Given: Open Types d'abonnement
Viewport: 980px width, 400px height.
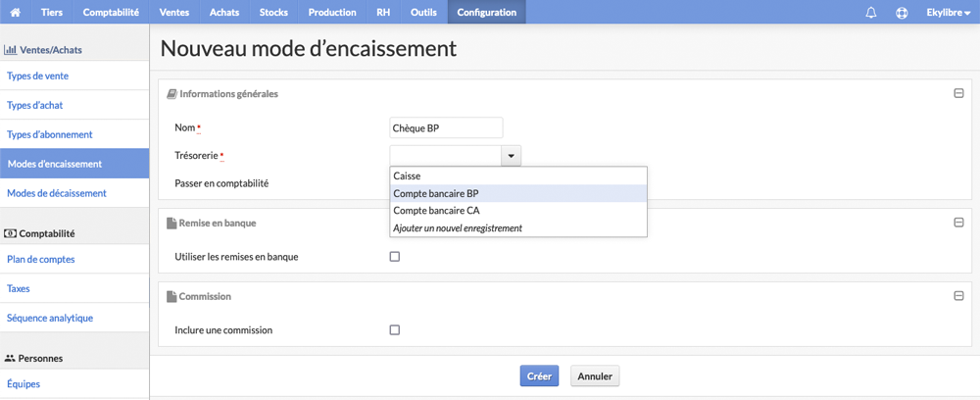Looking at the screenshot, I should point(74,134).
